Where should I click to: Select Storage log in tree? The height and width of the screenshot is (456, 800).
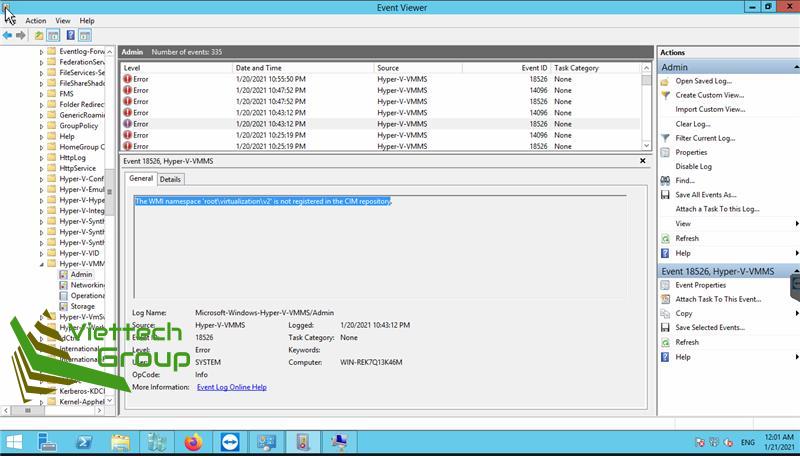point(83,307)
